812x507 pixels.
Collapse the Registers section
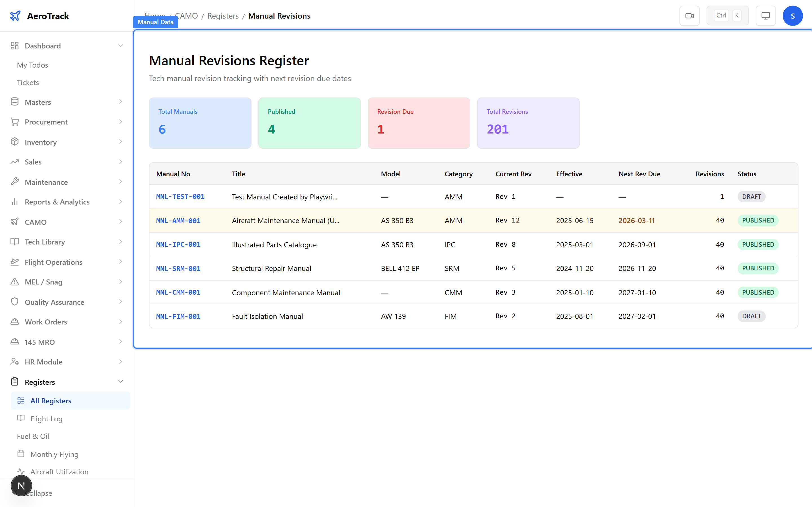tap(121, 382)
